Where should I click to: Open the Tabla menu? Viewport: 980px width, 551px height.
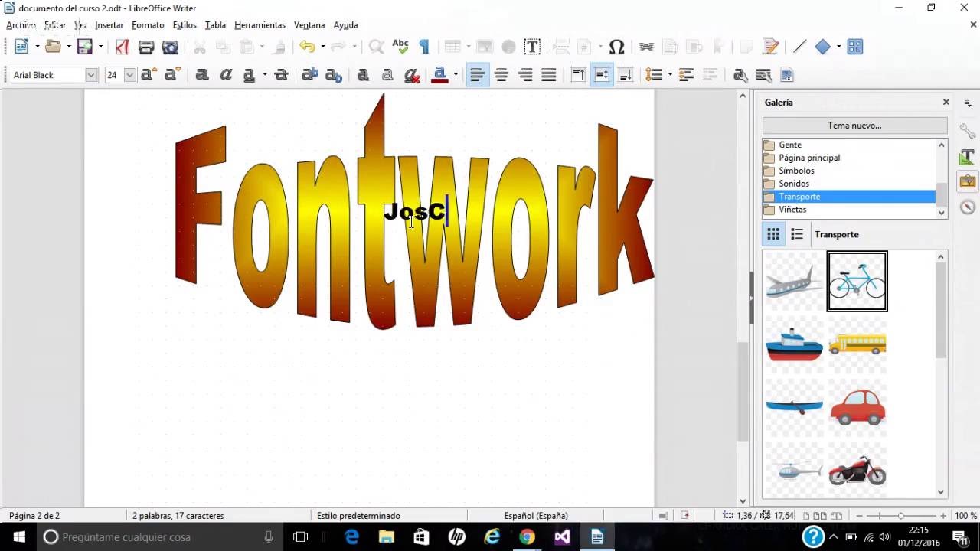click(215, 25)
